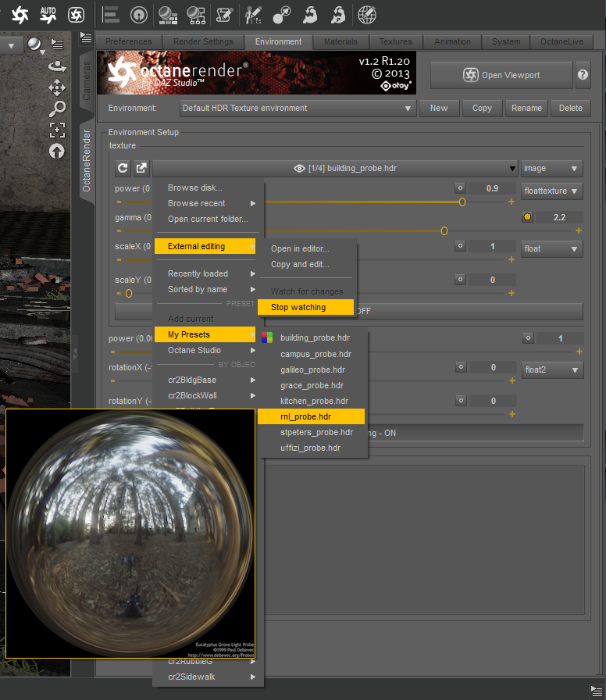Click the gamma slider handle
The width and height of the screenshot is (606, 700).
444,230
